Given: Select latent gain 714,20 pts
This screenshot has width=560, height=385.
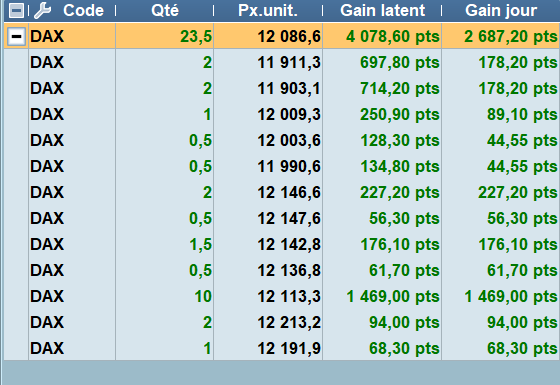Looking at the screenshot, I should pyautogui.click(x=400, y=89).
